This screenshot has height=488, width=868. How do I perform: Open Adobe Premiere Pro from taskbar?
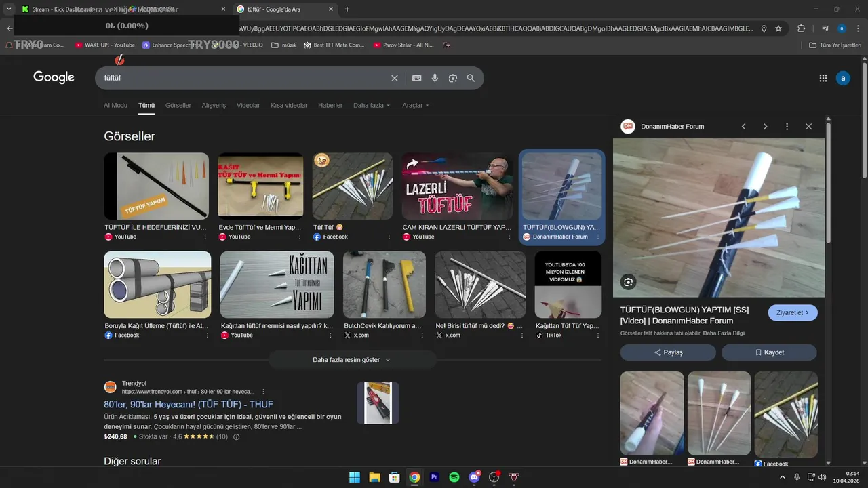click(x=435, y=477)
